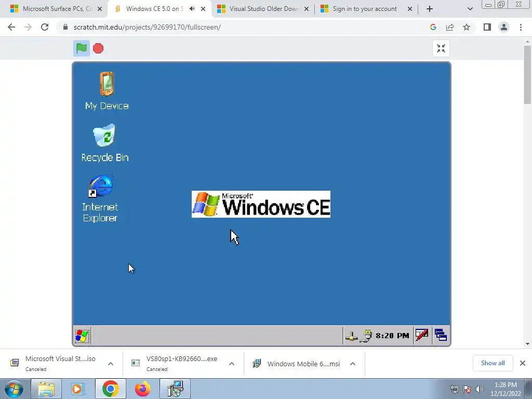Click the red stop button
Image resolution: width=532 pixels, height=399 pixels.
[x=98, y=48]
